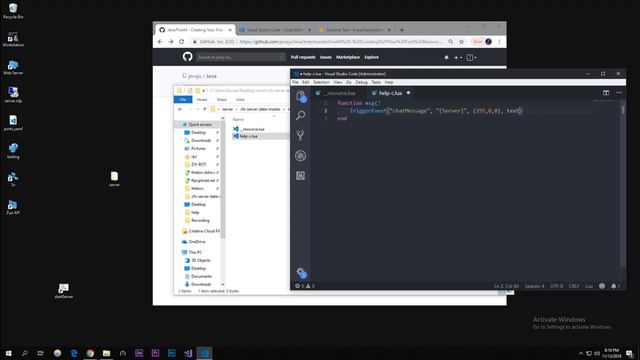Click the Lua language mode in status bar
The height and width of the screenshot is (360, 640).
[589, 286]
